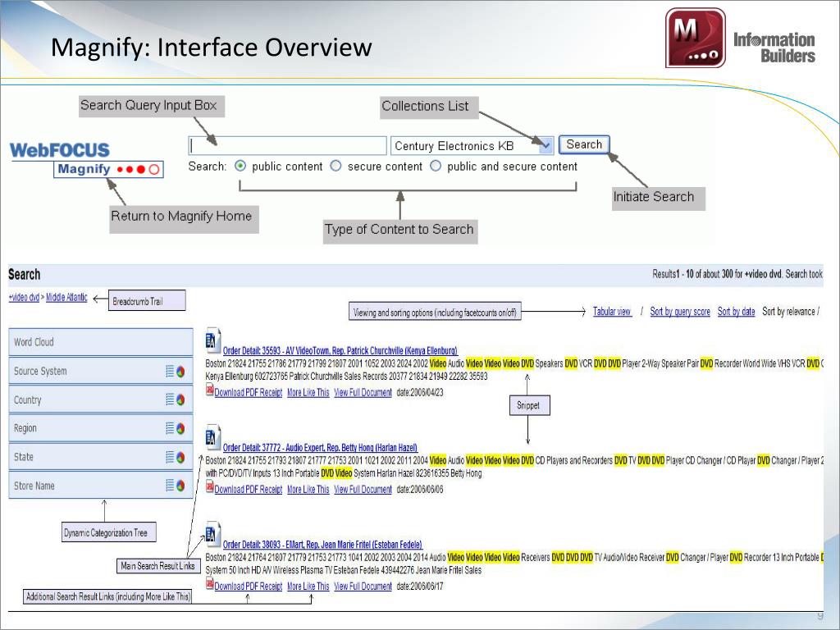Click the +video dvd breadcrumb link

(24, 297)
